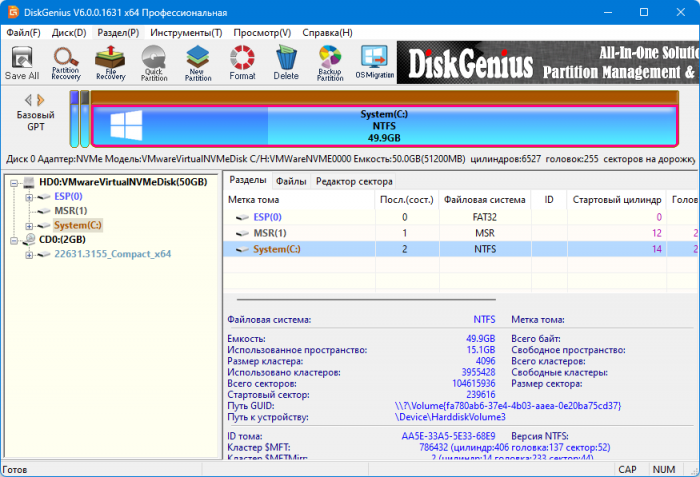The height and width of the screenshot is (477, 700).
Task: Select the MSR partition bar in disk map
Action: click(85, 119)
